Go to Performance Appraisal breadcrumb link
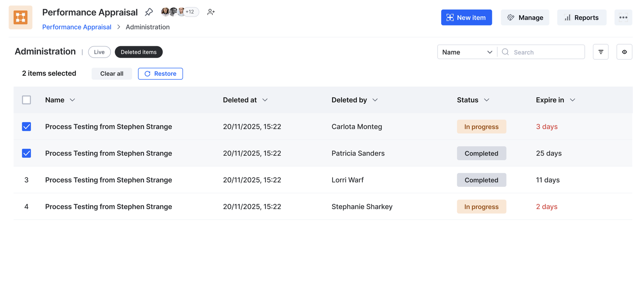The height and width of the screenshot is (300, 644). (77, 27)
